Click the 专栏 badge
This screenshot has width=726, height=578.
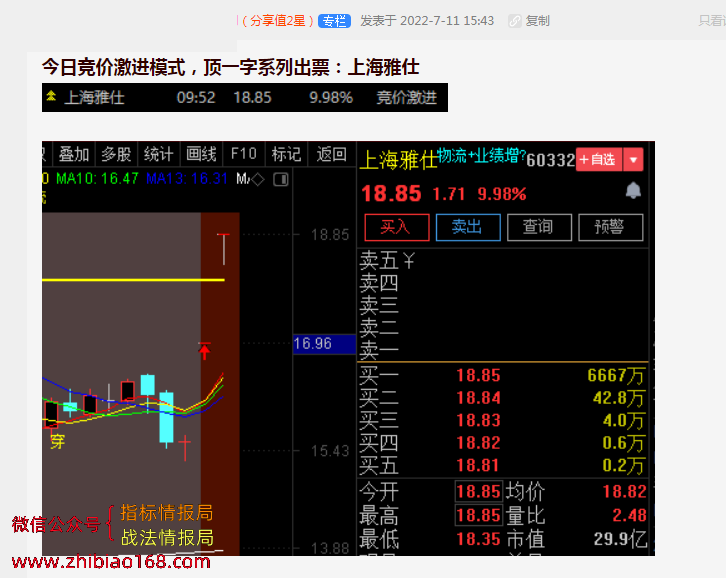334,21
